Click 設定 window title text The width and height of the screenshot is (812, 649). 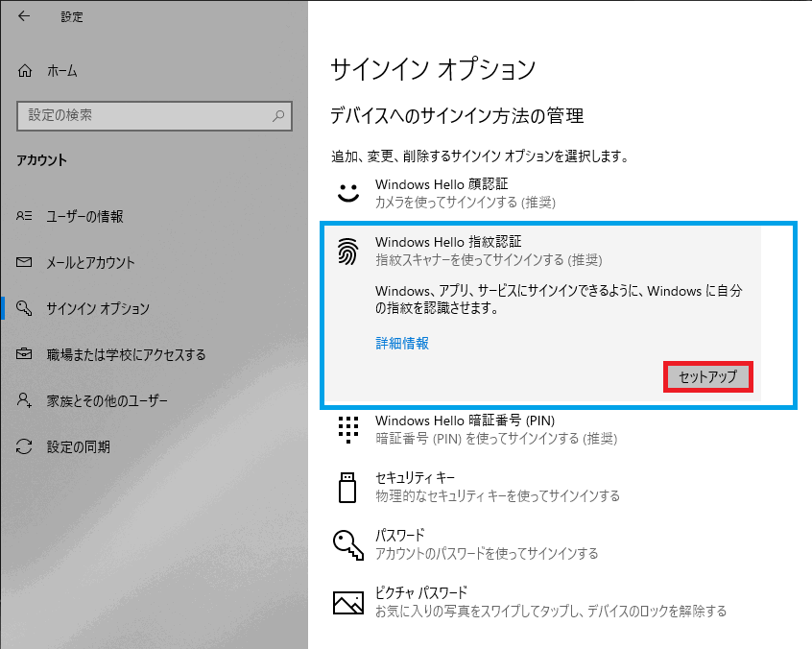[71, 16]
